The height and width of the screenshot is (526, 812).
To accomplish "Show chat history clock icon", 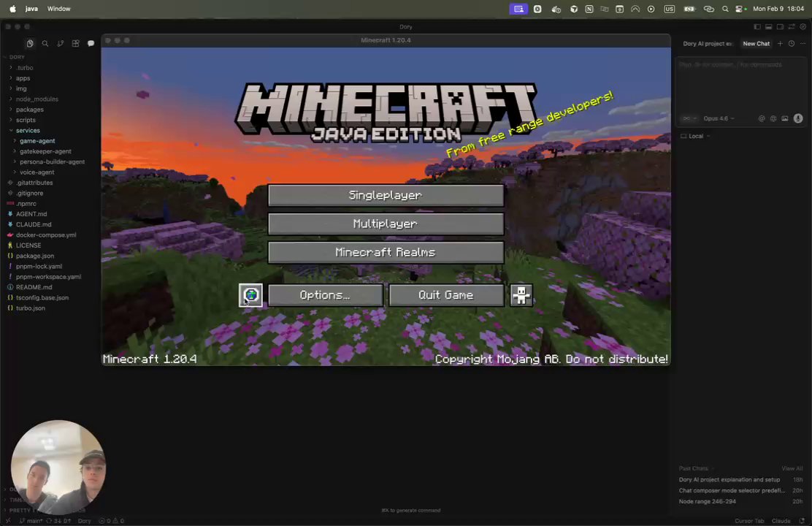I will pos(792,44).
